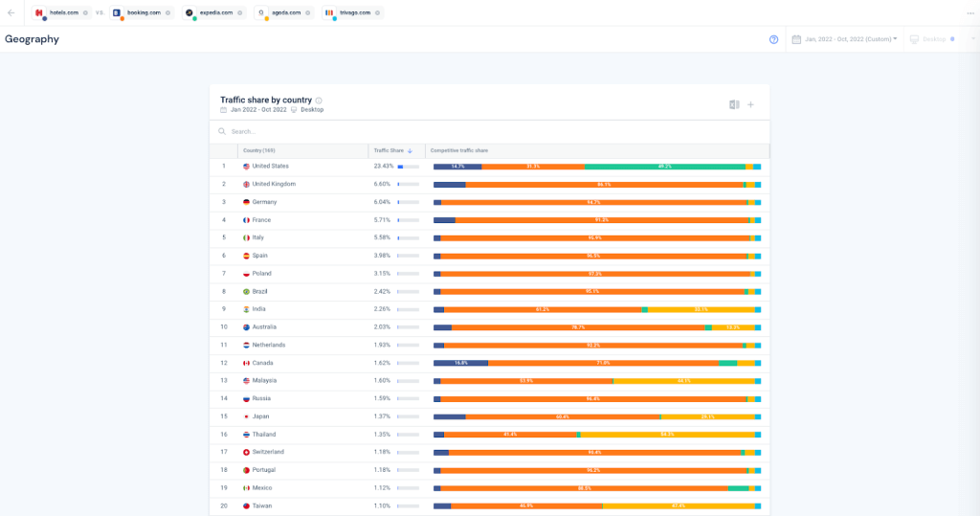
Task: Click the hotels.com site logo
Action: tap(39, 12)
